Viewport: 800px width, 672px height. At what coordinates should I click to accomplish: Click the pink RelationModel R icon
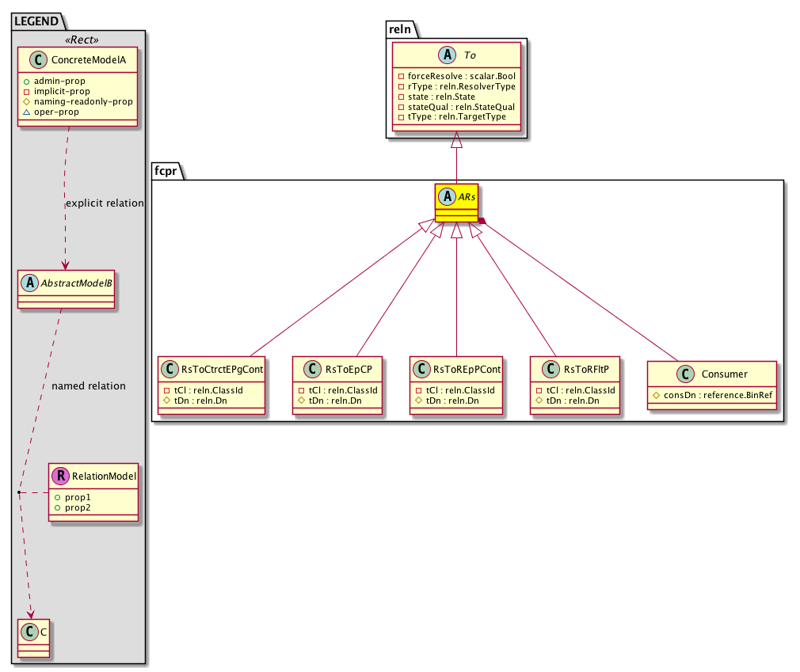60,476
